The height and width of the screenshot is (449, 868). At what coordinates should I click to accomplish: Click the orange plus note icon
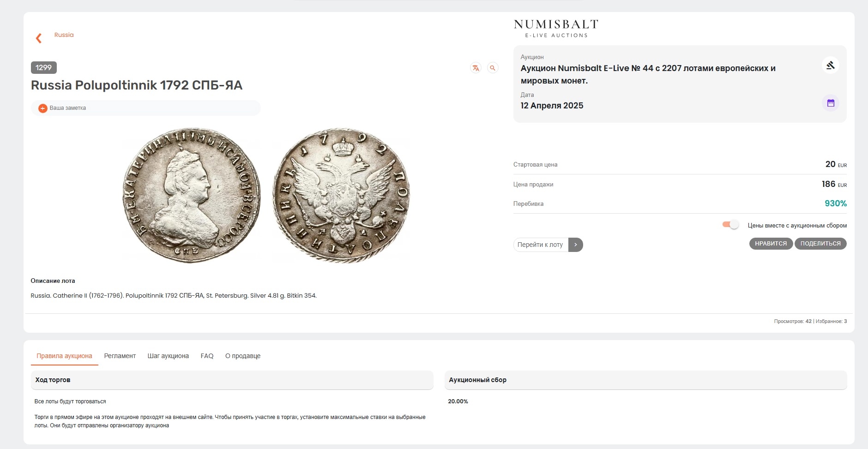point(43,108)
